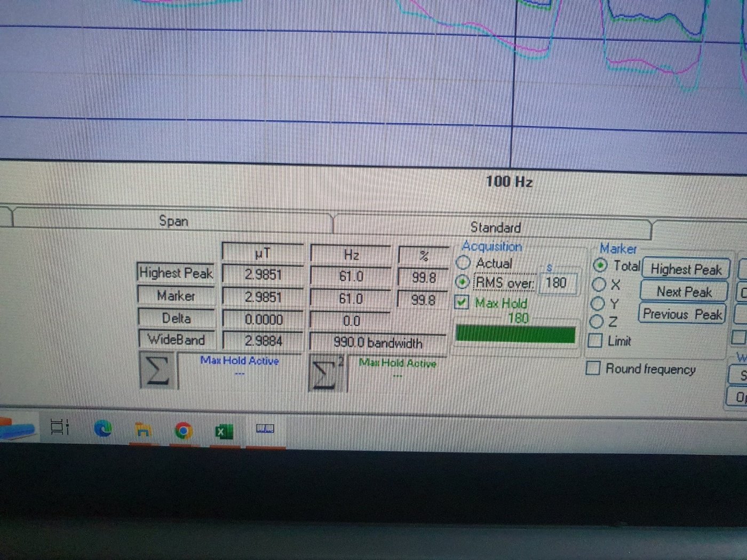Viewport: 747px width, 560px height.
Task: Select the X axis marker radio button
Action: point(599,284)
